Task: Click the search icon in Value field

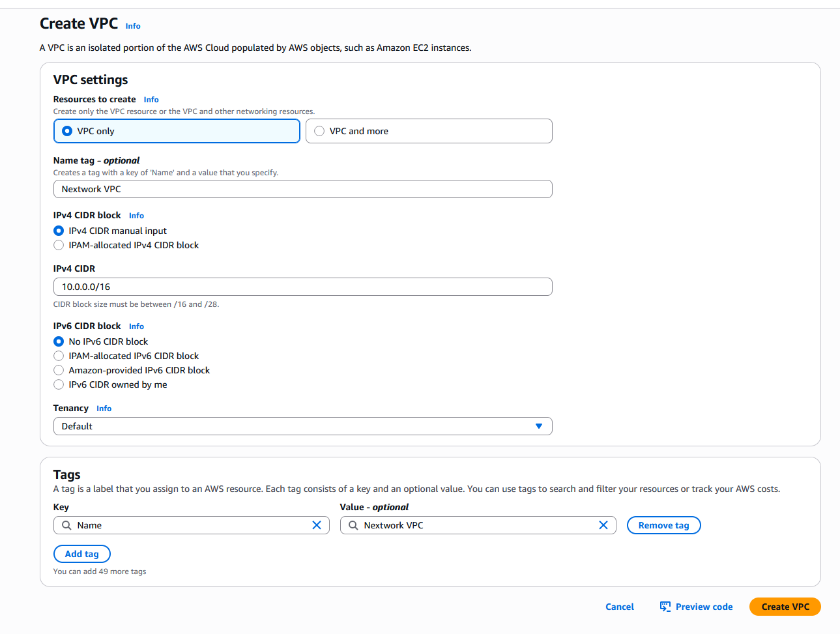Action: tap(353, 525)
